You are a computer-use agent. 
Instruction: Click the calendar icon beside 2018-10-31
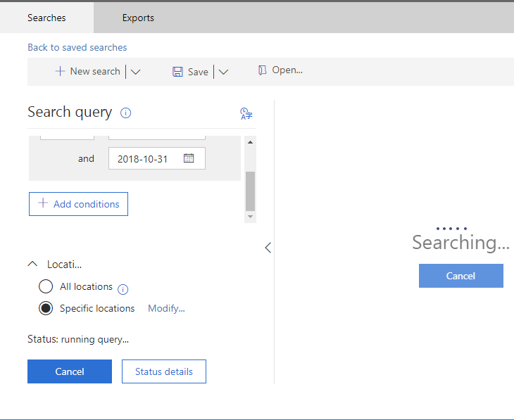(x=189, y=158)
